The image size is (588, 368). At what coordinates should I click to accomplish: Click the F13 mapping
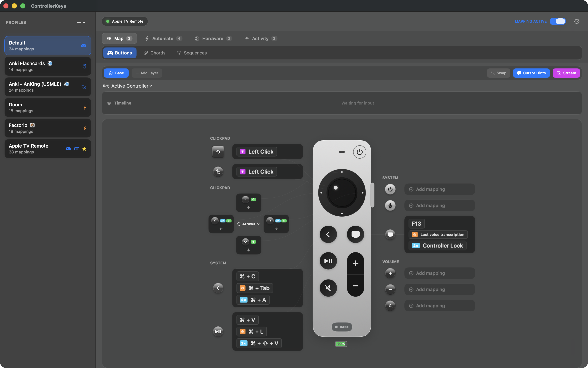pos(416,224)
